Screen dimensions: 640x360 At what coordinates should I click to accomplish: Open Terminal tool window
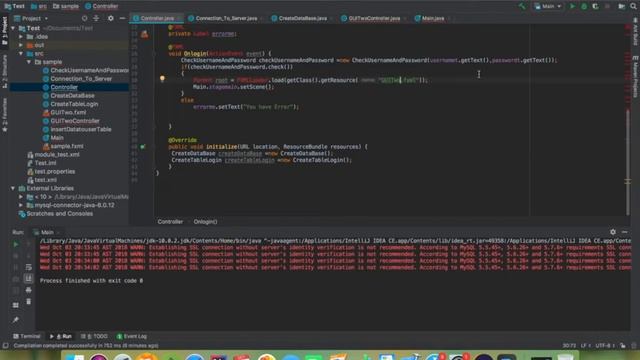coord(27,337)
